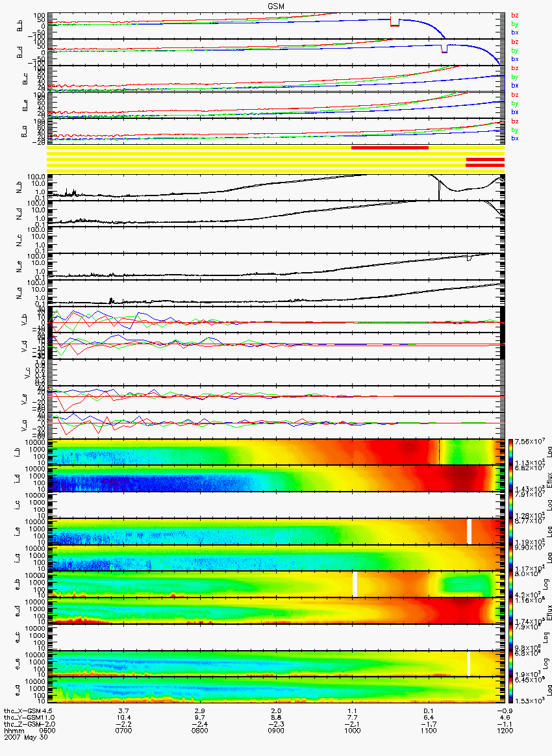Click the color bar beside the e_b spectrogram
The image size is (552, 756).
click(x=511, y=585)
